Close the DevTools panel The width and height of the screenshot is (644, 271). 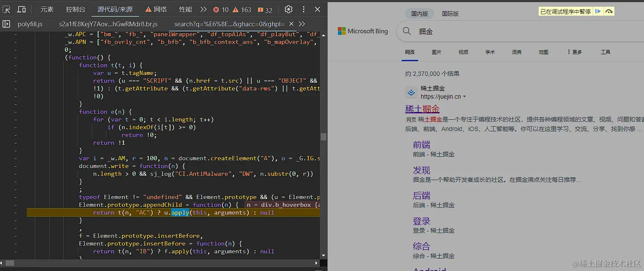click(318, 9)
